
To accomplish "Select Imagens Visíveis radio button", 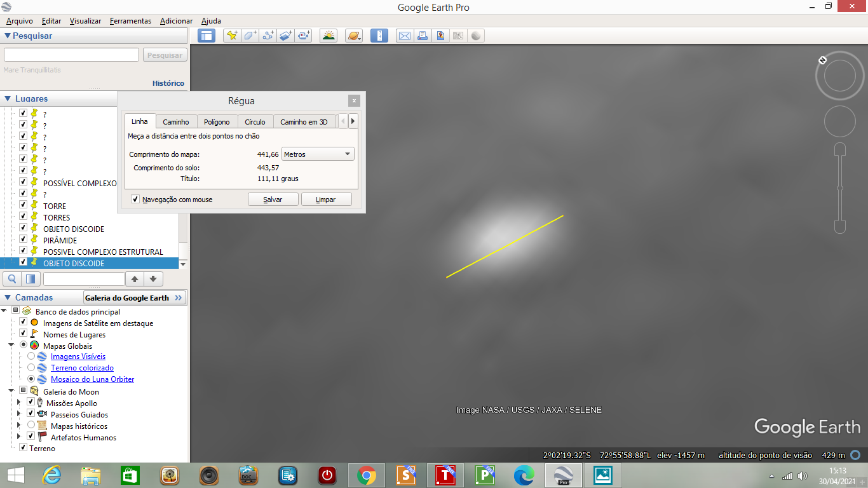I will point(31,356).
